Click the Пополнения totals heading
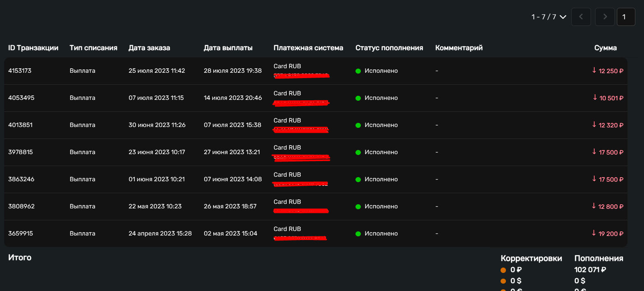The image size is (644, 291). click(x=599, y=259)
